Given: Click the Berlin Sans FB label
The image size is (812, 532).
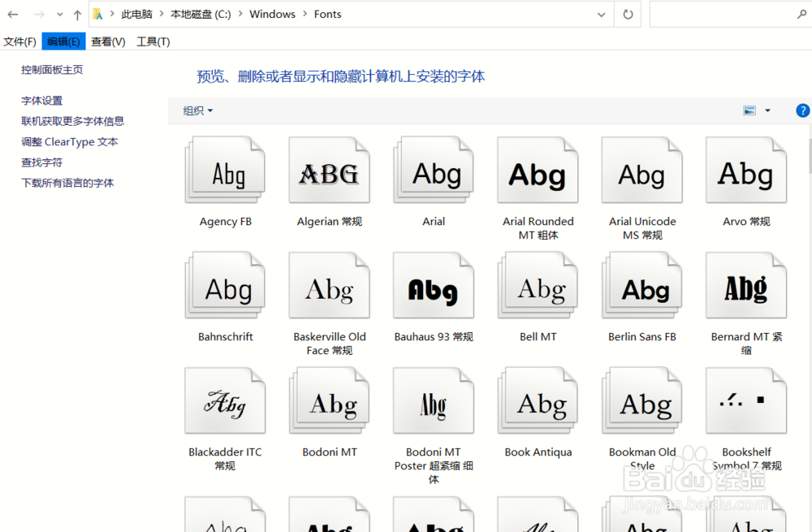Looking at the screenshot, I should point(642,337).
